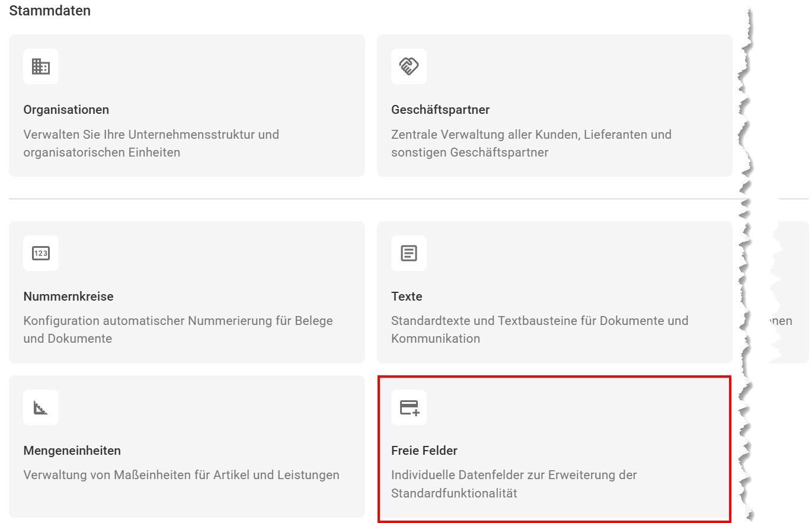Screen dimensions: 812x523
Task: Select the Nummernkreise heading
Action: [x=69, y=296]
